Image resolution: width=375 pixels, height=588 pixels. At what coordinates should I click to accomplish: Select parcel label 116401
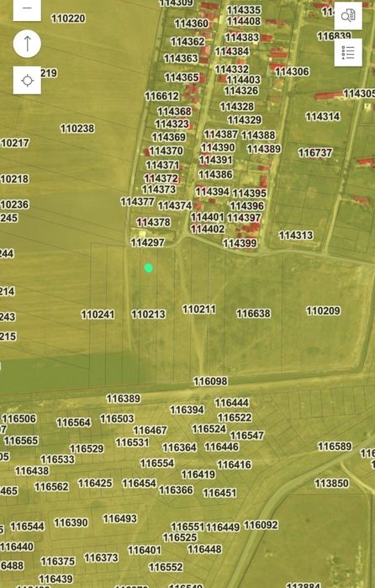145,550
